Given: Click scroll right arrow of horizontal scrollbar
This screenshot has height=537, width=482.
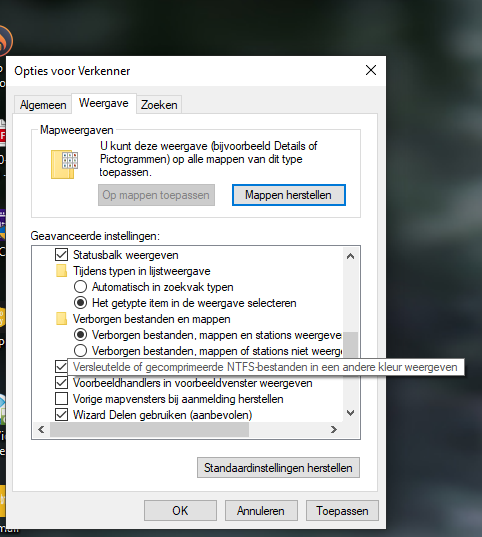Looking at the screenshot, I should (x=333, y=429).
